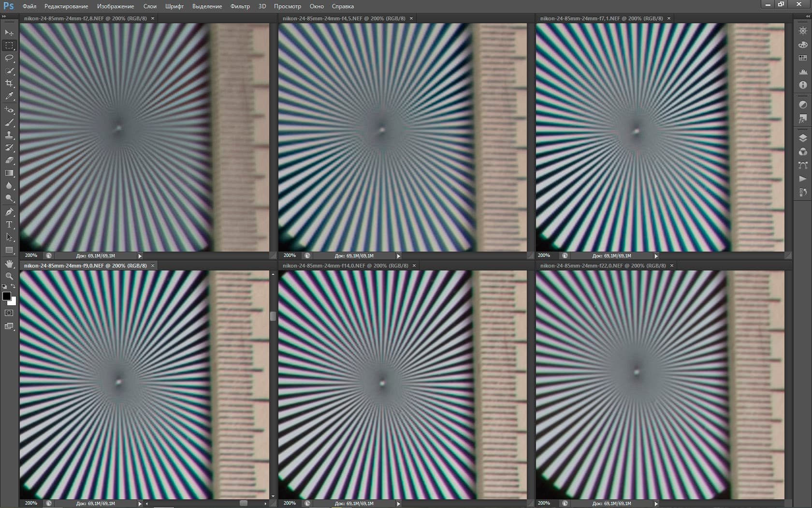The height and width of the screenshot is (508, 812).
Task: Select the Red Eye tool
Action: 9,110
